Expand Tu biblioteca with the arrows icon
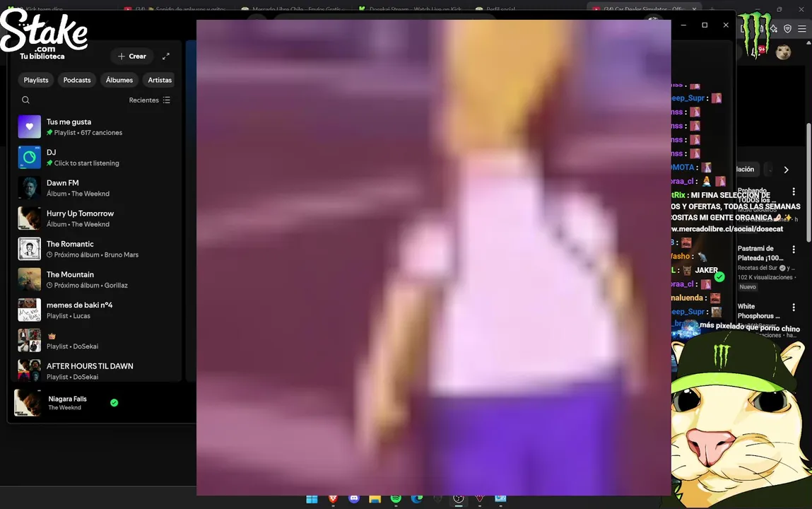 (165, 56)
